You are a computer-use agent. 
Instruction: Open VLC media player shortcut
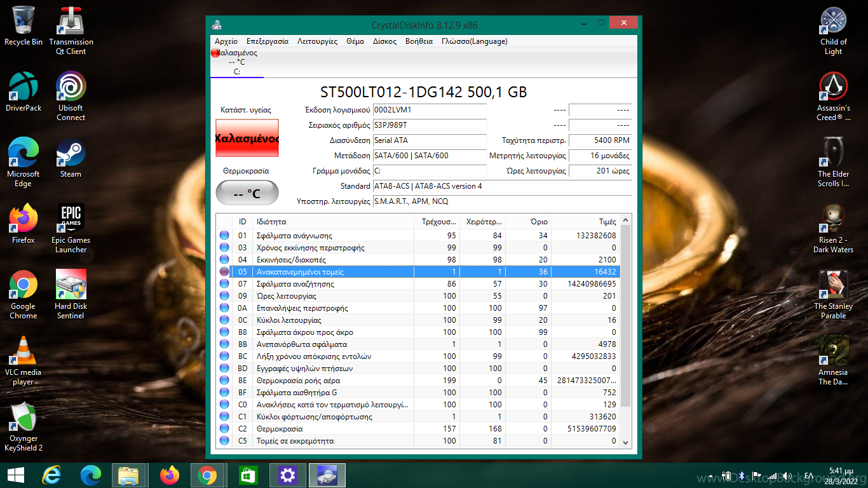click(24, 360)
